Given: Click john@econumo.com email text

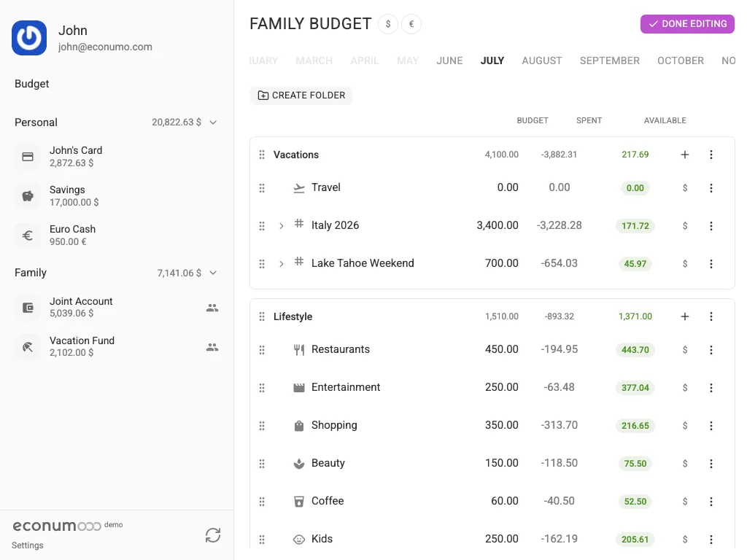Looking at the screenshot, I should (105, 47).
